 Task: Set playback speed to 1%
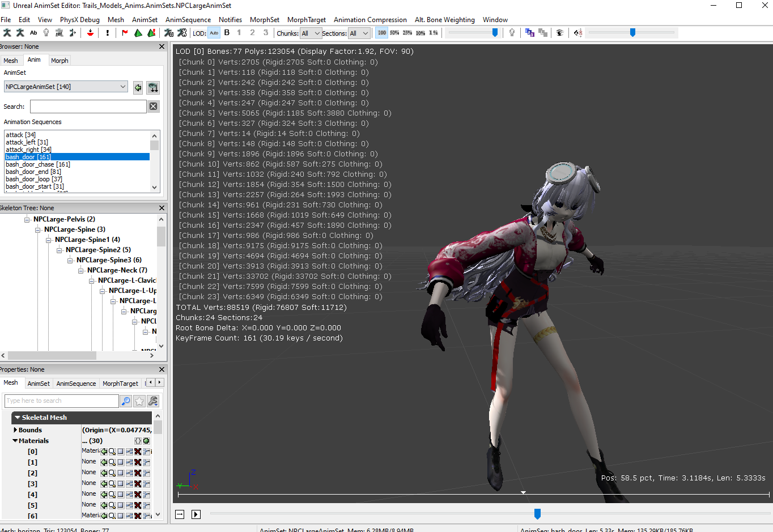pos(434,33)
